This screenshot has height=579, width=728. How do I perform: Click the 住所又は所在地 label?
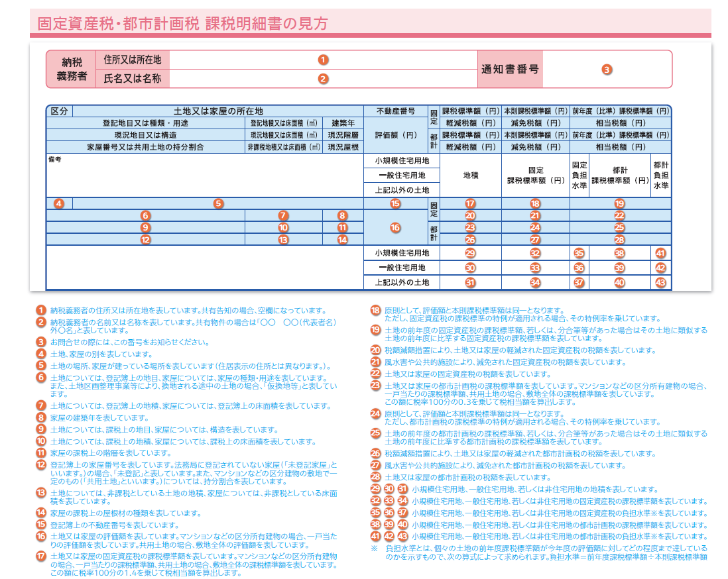133,60
